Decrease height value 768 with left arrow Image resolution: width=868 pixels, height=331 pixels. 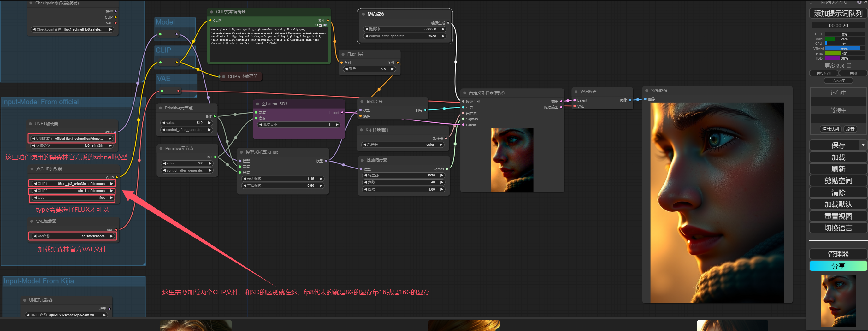pyautogui.click(x=164, y=163)
